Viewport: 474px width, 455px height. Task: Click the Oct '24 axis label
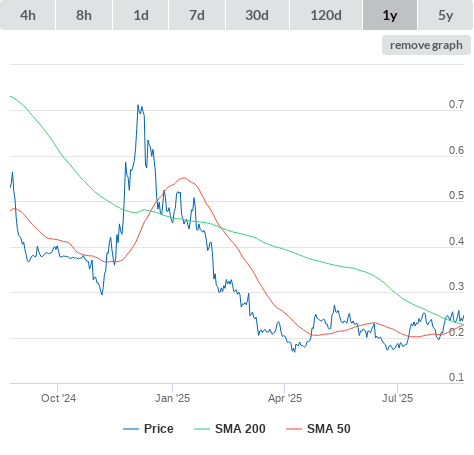[x=58, y=398]
